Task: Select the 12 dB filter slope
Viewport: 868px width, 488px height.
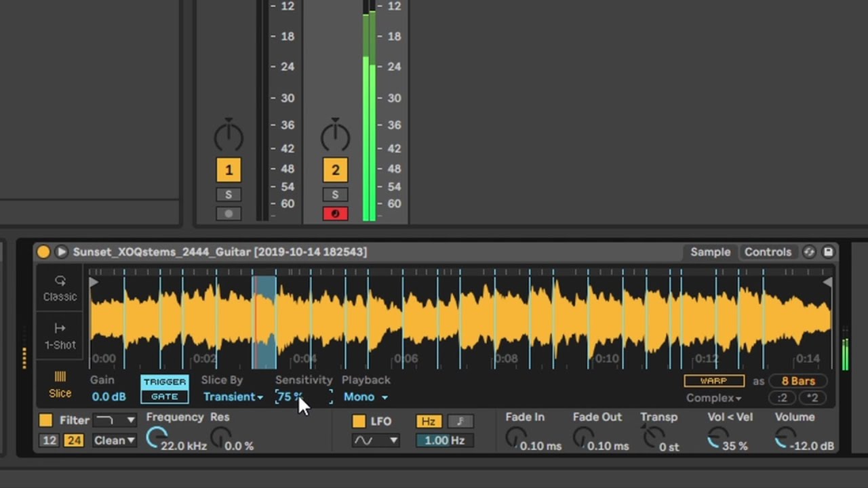Action: [50, 441]
